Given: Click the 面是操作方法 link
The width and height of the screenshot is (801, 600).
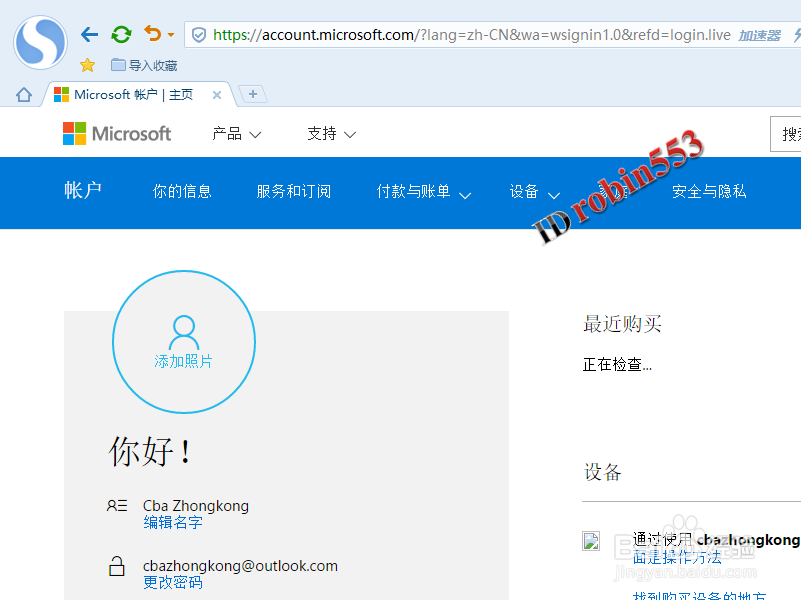Looking at the screenshot, I should (x=677, y=557).
